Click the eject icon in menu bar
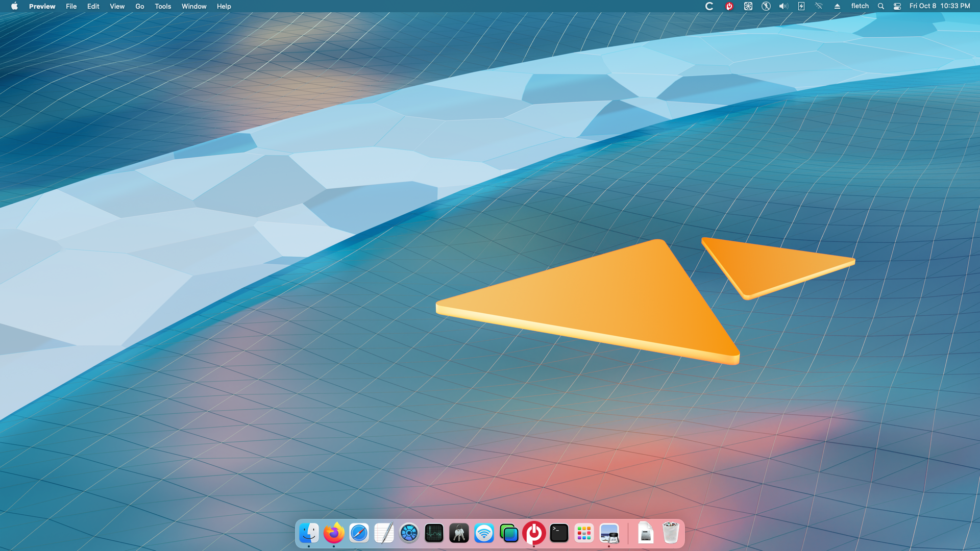 (x=837, y=6)
